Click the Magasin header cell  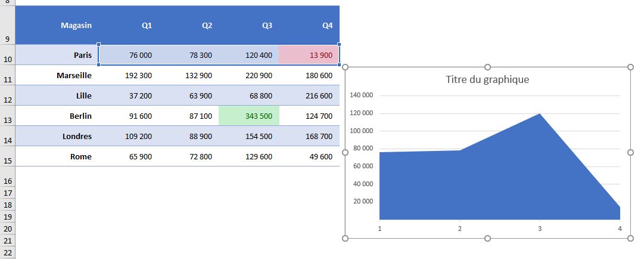(57, 26)
